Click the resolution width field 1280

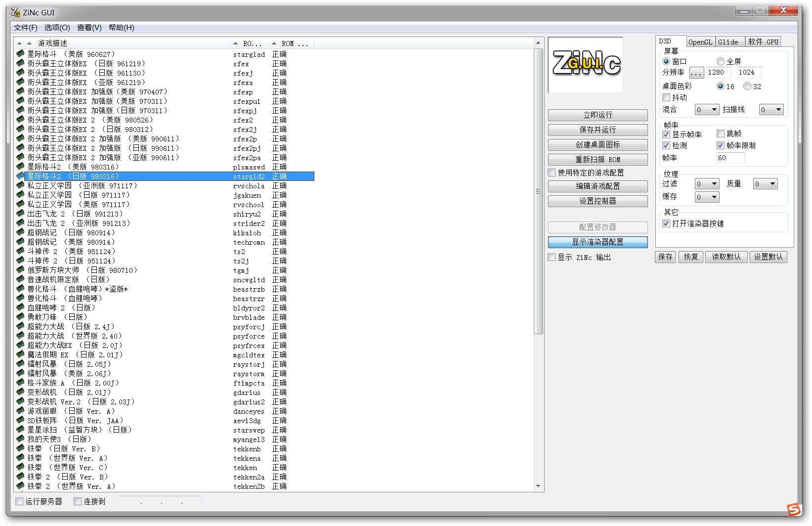click(719, 72)
